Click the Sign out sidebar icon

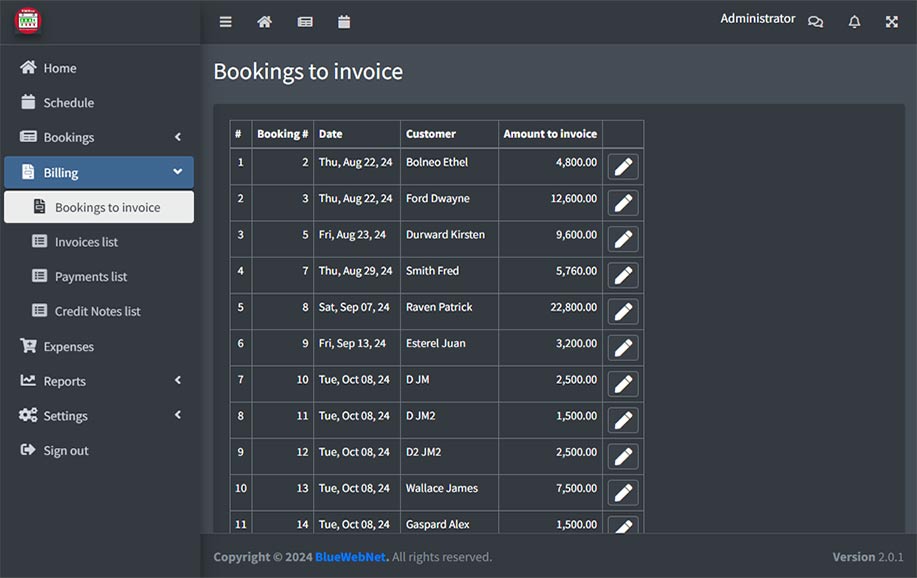point(27,450)
